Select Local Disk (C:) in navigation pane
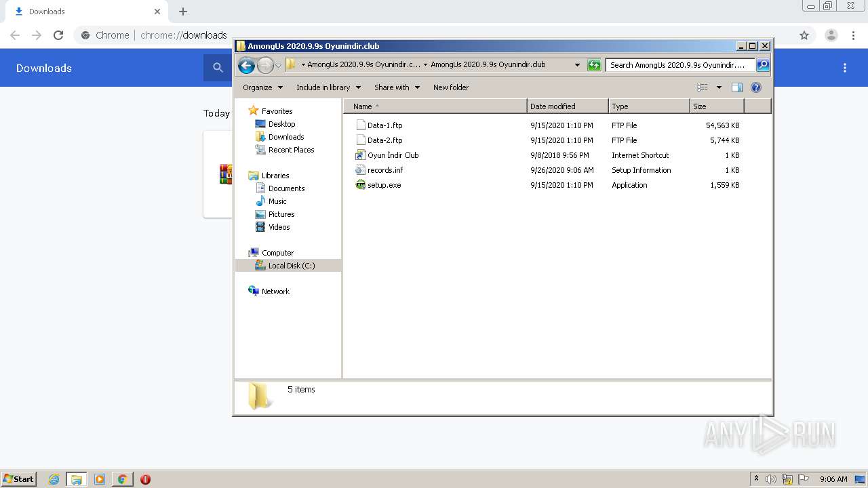The width and height of the screenshot is (868, 488). click(x=288, y=266)
